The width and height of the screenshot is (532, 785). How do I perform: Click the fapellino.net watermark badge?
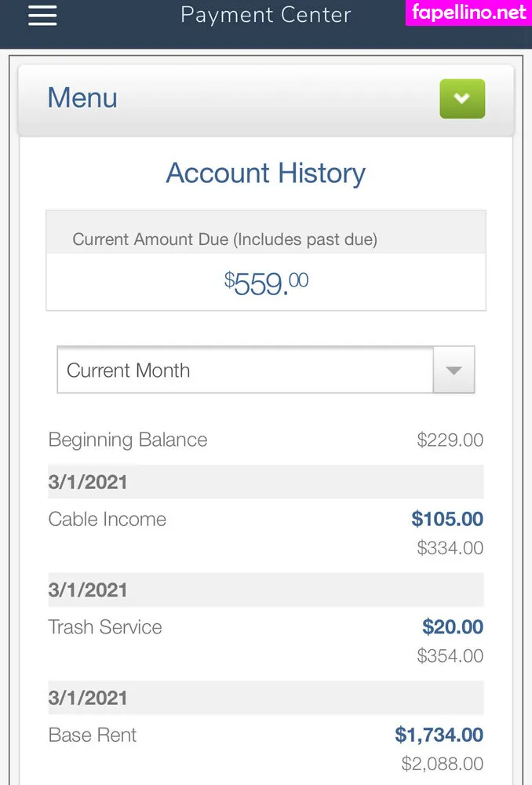pos(468,13)
